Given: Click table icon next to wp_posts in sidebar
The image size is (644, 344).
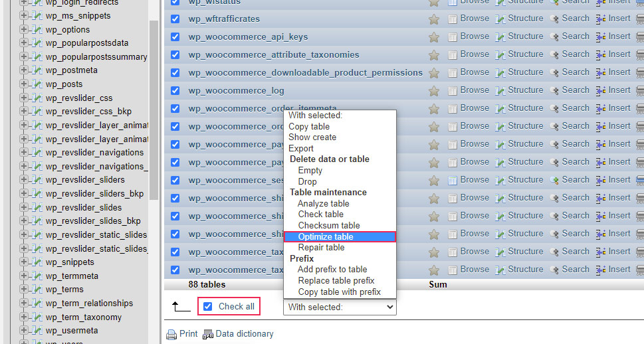Looking at the screenshot, I should 37,84.
